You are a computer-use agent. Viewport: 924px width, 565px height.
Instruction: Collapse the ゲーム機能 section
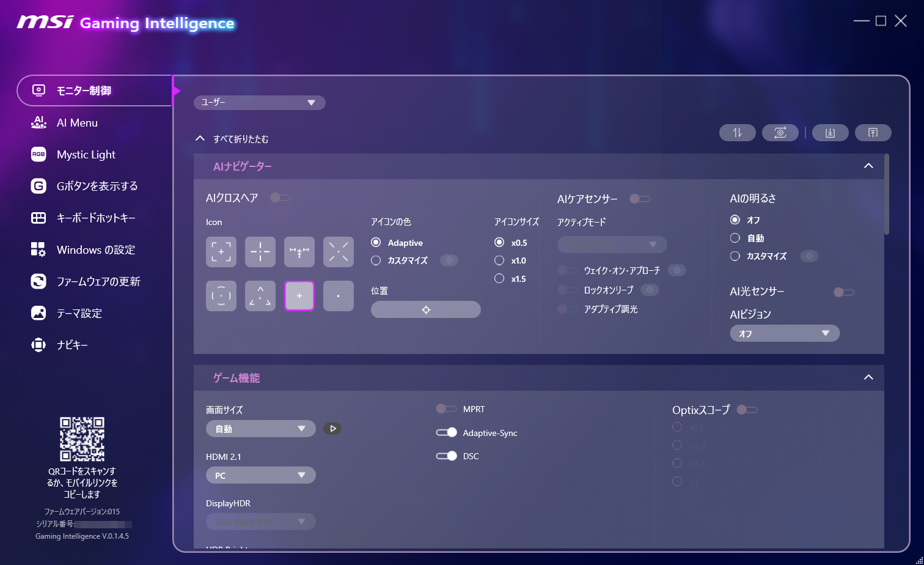click(868, 377)
